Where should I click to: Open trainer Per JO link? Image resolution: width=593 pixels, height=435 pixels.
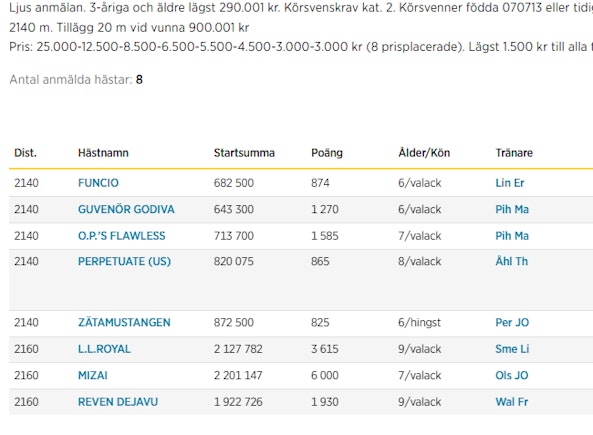point(512,323)
